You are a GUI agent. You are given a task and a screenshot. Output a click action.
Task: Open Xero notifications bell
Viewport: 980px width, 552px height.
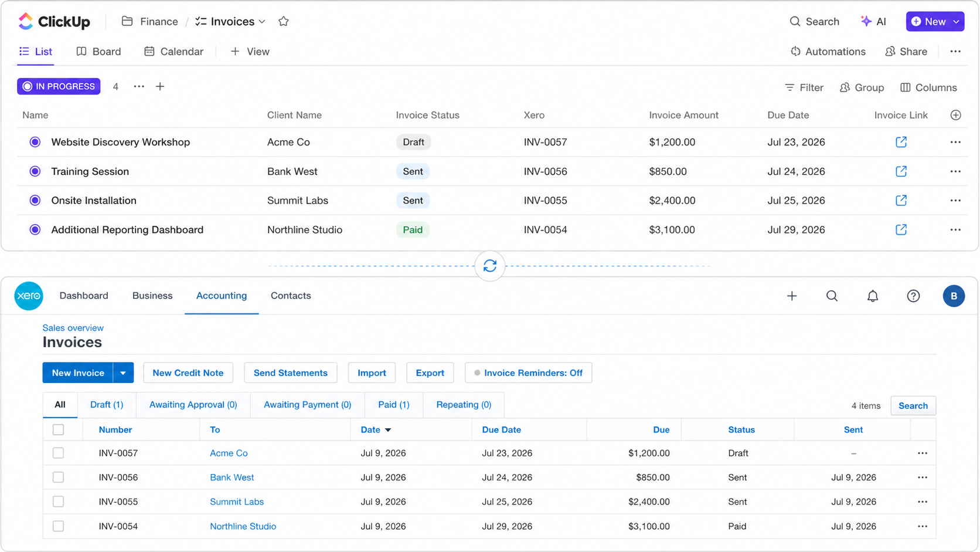[873, 296]
